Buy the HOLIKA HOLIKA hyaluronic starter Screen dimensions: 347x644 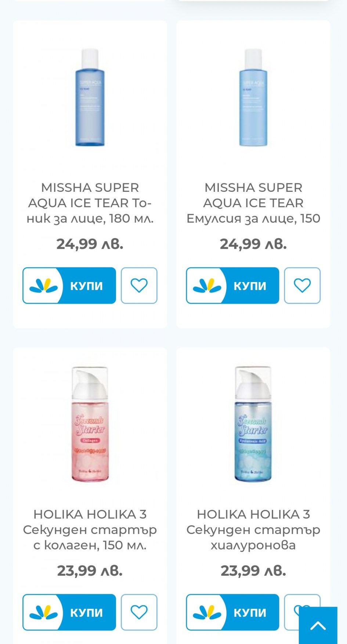pyautogui.click(x=232, y=612)
